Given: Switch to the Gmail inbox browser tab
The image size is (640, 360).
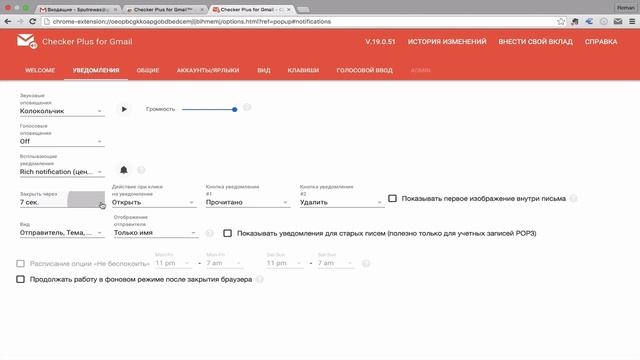Looking at the screenshot, I should coord(78,9).
